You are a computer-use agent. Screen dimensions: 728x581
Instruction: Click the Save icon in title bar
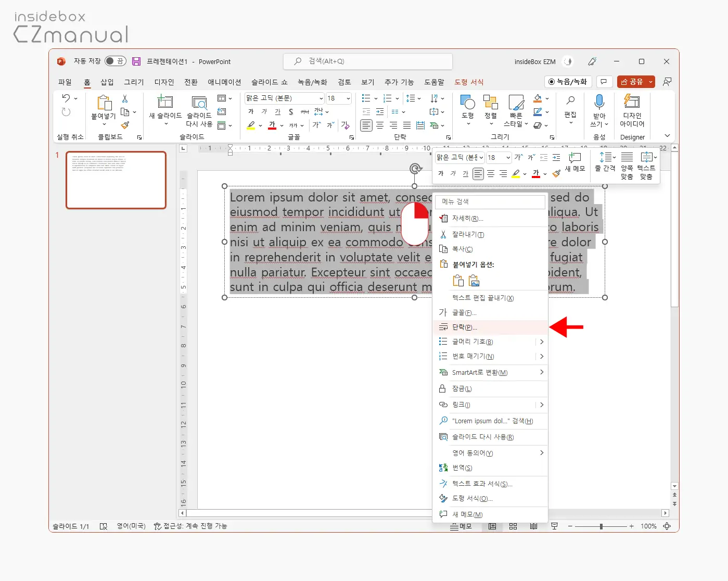[x=136, y=61]
